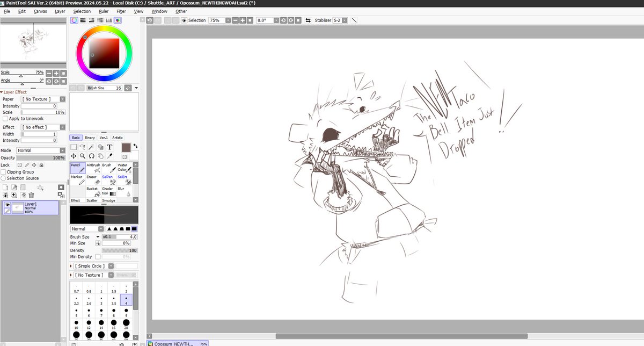Select the Pencil brush tool
Viewport: 644px width, 346px height.
(78, 168)
